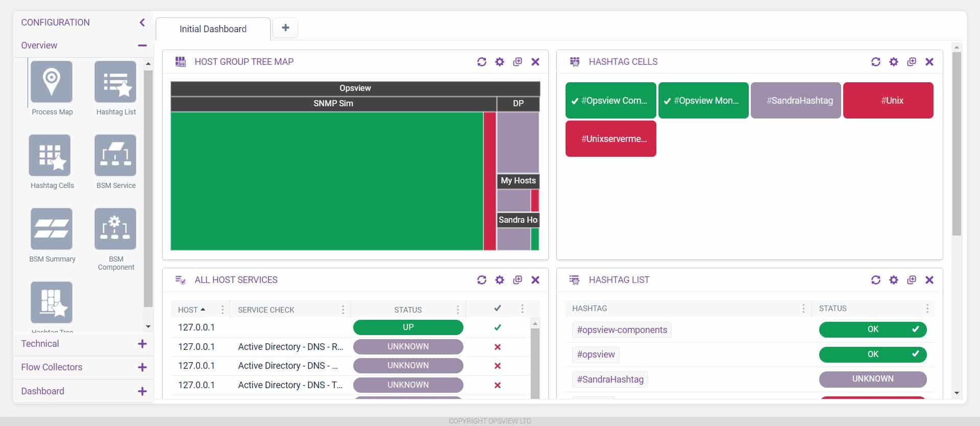980x426 pixels.
Task: Click the UP status badge for 127.0.0.1
Action: pyautogui.click(x=408, y=327)
